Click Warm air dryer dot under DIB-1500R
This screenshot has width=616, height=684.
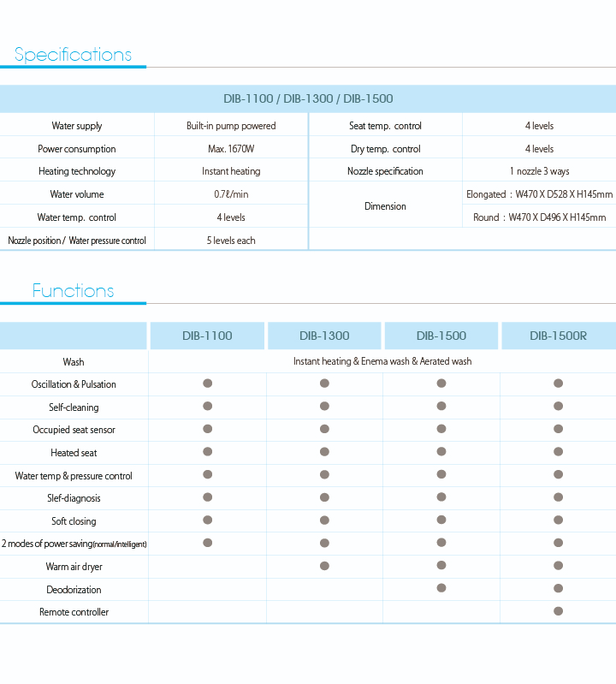pyautogui.click(x=558, y=565)
